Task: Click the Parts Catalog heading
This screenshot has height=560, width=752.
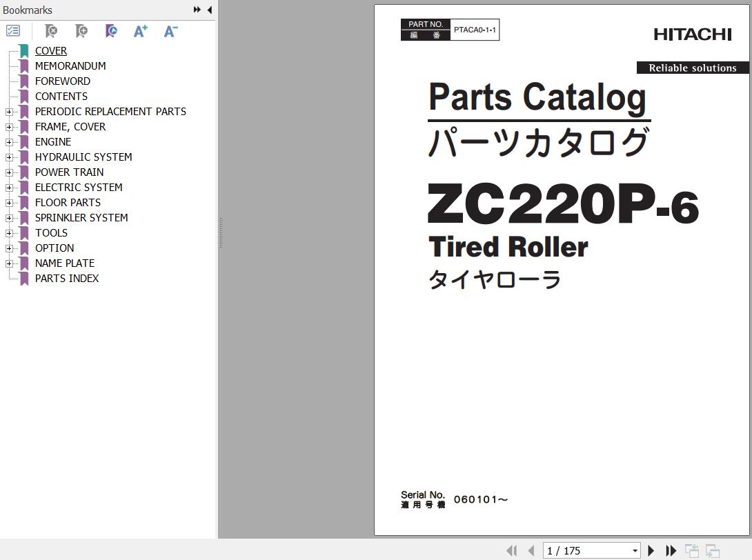Action: (537, 99)
